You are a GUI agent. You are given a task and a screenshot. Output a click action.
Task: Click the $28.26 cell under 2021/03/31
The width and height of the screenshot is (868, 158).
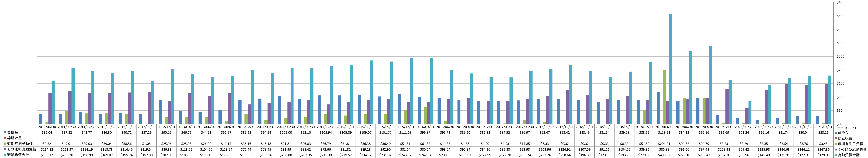pyautogui.click(x=824, y=132)
